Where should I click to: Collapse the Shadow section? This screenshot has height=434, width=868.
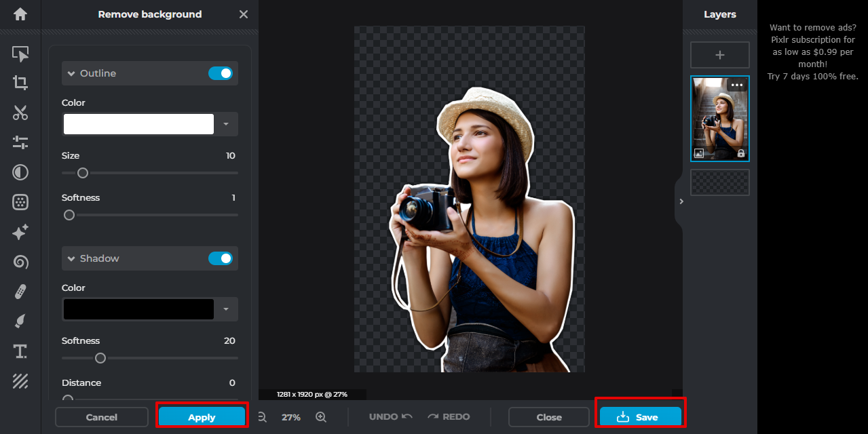71,258
